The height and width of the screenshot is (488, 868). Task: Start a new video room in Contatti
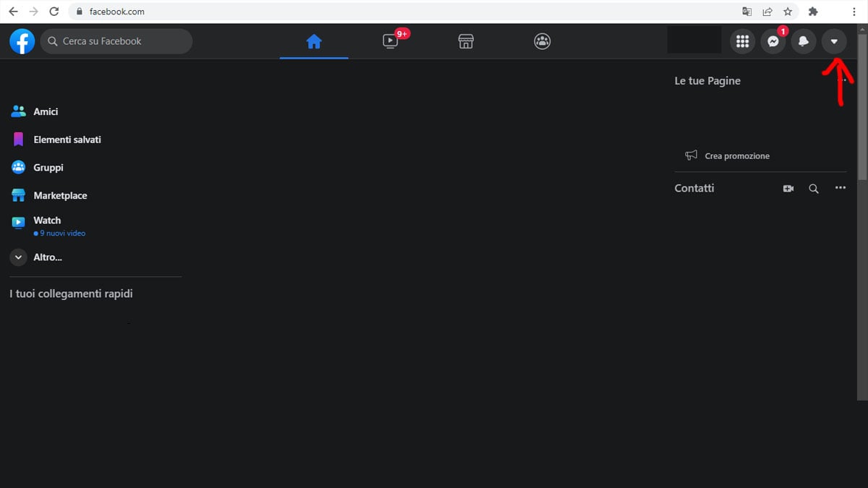pyautogui.click(x=788, y=188)
